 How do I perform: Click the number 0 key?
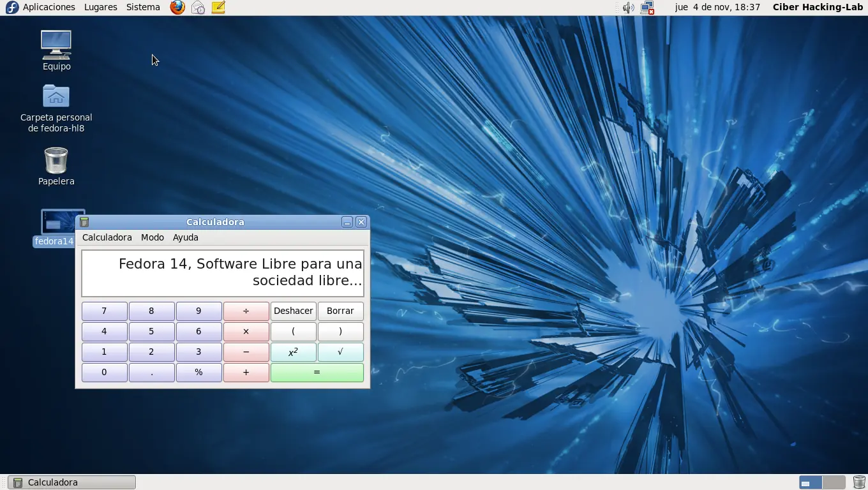tap(105, 373)
